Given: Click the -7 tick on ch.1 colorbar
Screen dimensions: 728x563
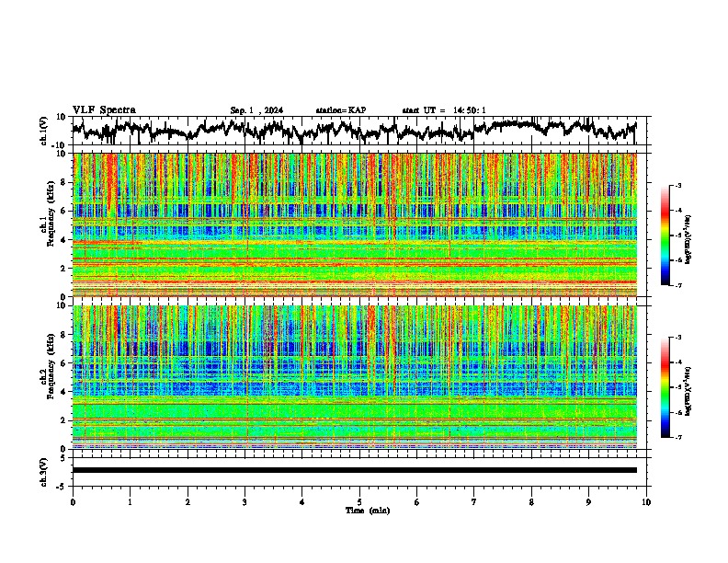Looking at the screenshot, I should [677, 285].
